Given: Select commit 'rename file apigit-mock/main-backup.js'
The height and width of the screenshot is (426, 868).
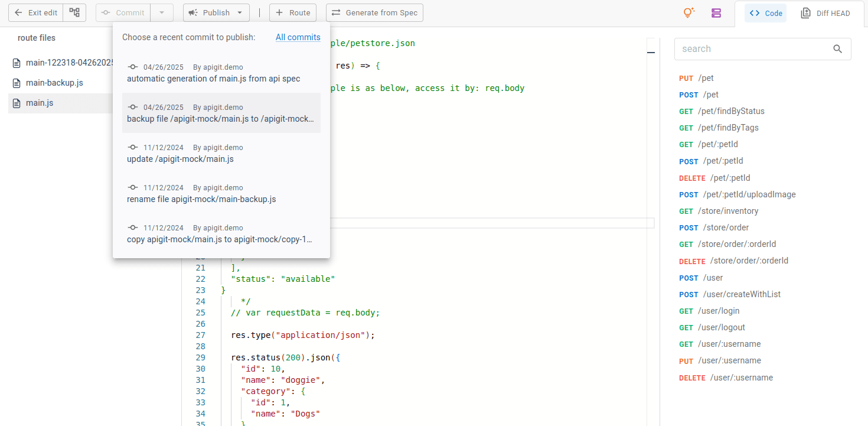Looking at the screenshot, I should click(221, 193).
